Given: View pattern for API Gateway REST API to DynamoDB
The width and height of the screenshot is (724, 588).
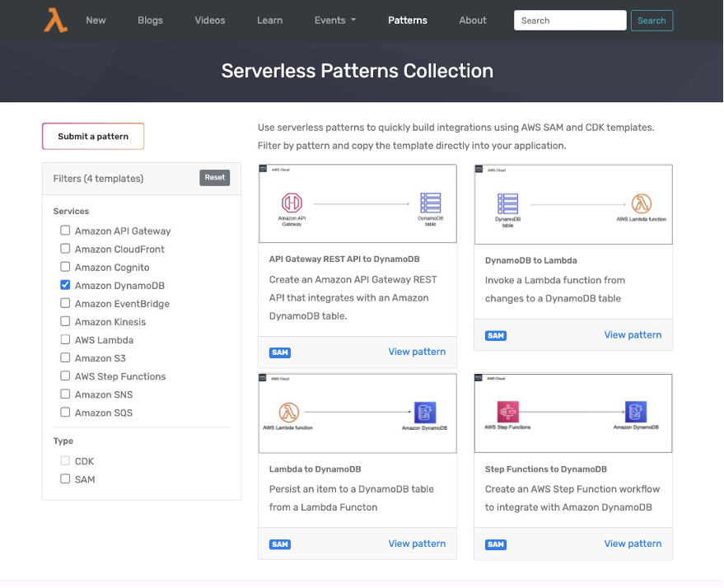Looking at the screenshot, I should point(417,352).
